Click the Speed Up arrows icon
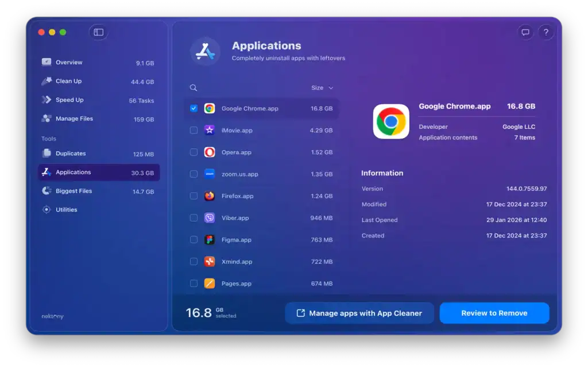Screen dimensions: 588x368 (47, 99)
